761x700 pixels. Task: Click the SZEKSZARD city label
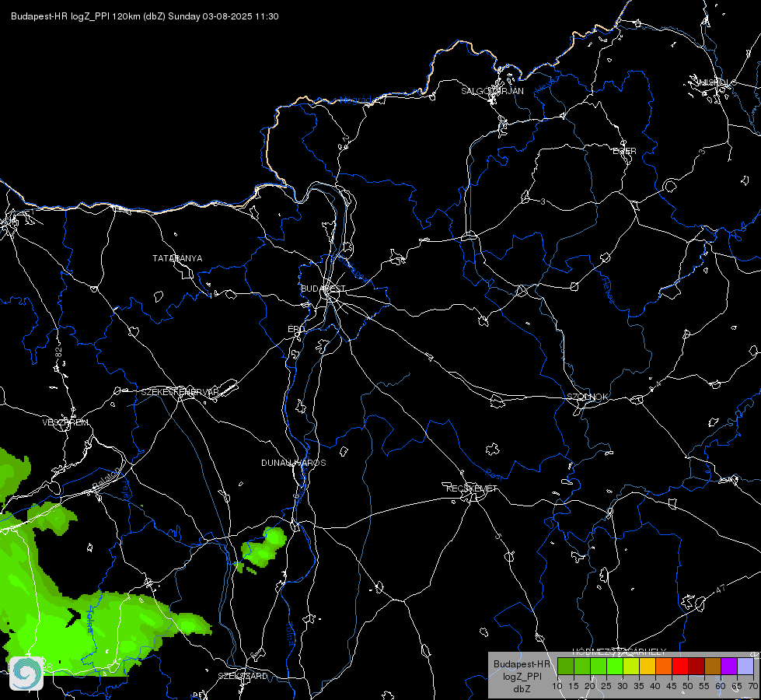[243, 676]
